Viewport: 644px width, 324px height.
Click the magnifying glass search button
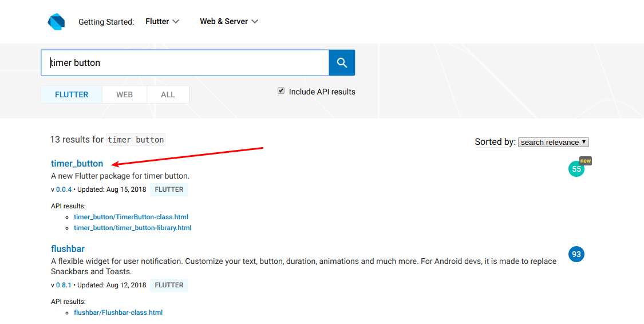click(342, 63)
